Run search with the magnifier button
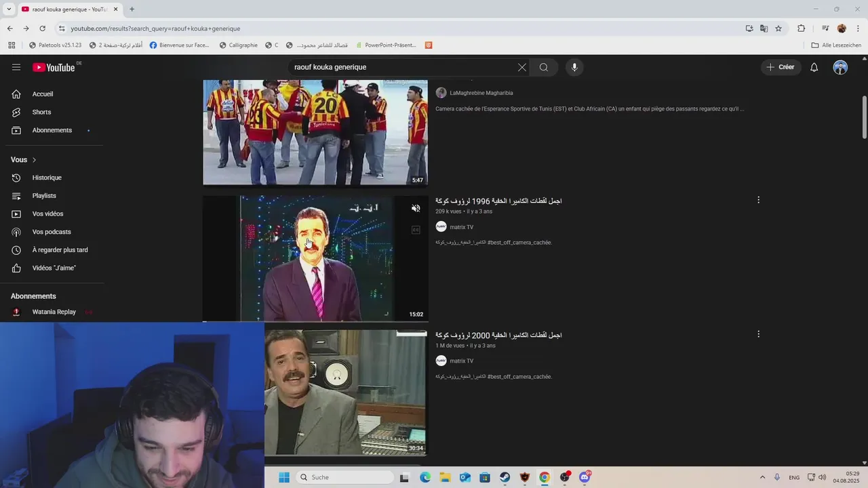 click(544, 67)
